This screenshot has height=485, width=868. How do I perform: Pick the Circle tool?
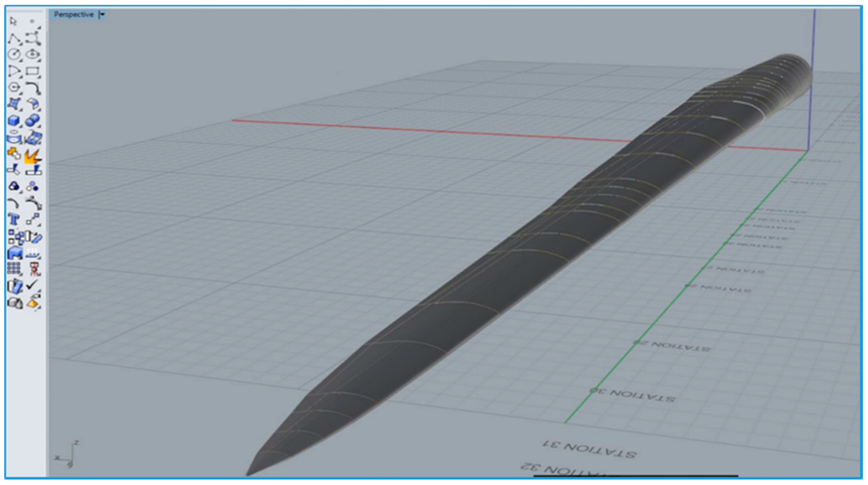click(x=14, y=54)
